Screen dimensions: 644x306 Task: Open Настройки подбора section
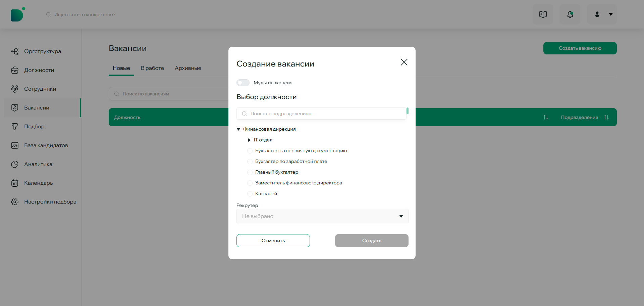[x=43, y=202]
